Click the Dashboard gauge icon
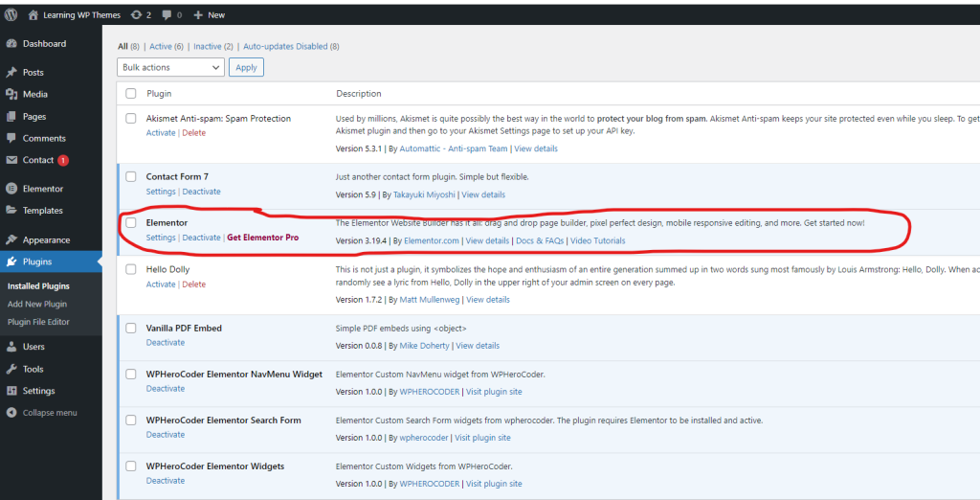 click(x=11, y=44)
